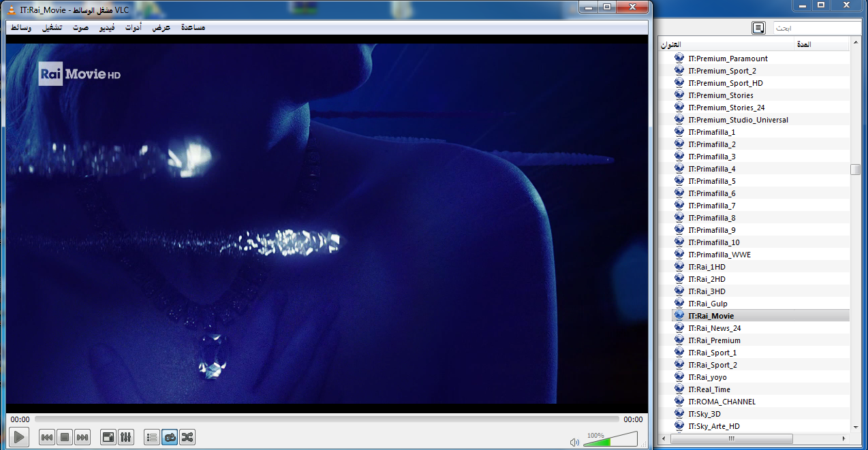Sort by المدة (Duration) column header

click(x=822, y=44)
